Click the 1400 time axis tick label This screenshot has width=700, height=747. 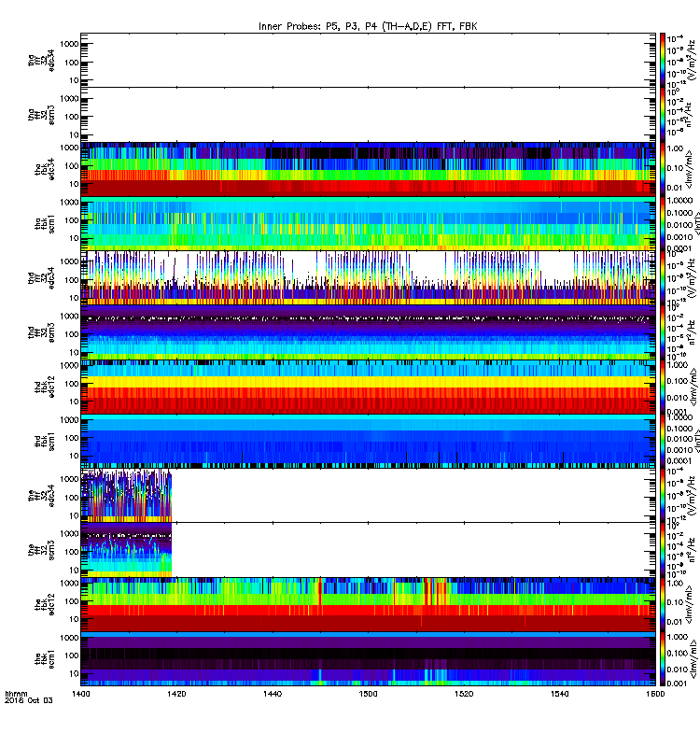(81, 694)
